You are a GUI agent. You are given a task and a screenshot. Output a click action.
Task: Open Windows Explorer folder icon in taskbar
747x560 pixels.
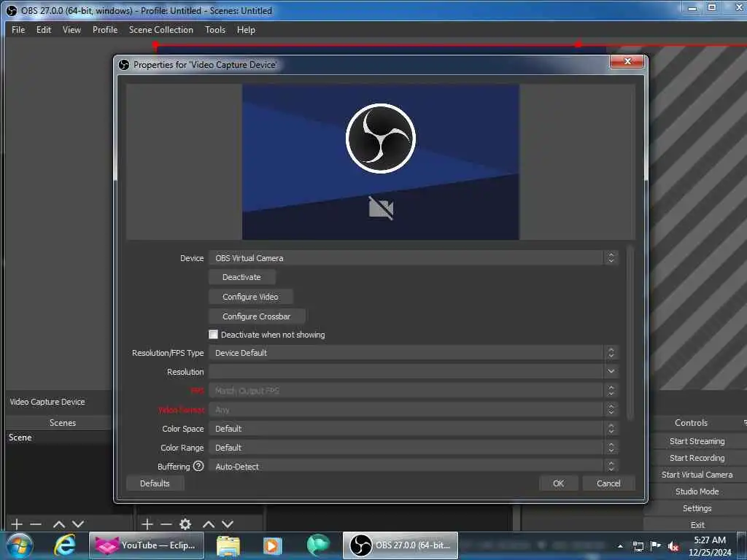tap(228, 545)
